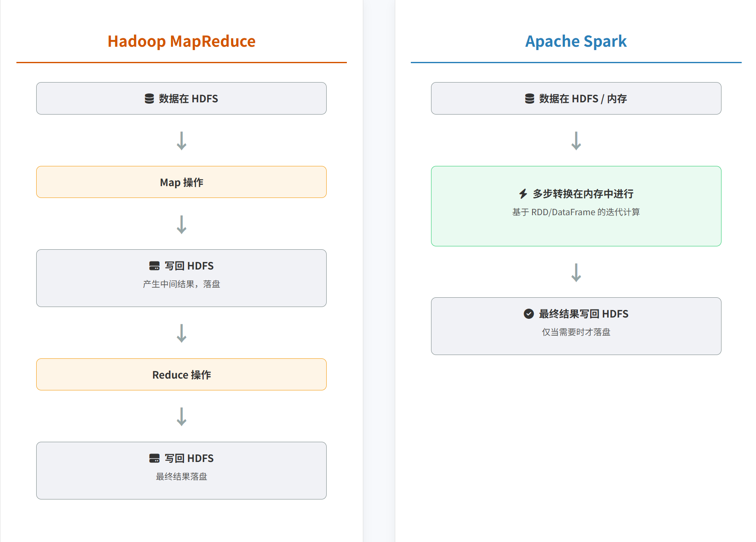Click the arrow above Reduce 操作 box
Viewport: 756px width, 542px height.
tap(181, 333)
